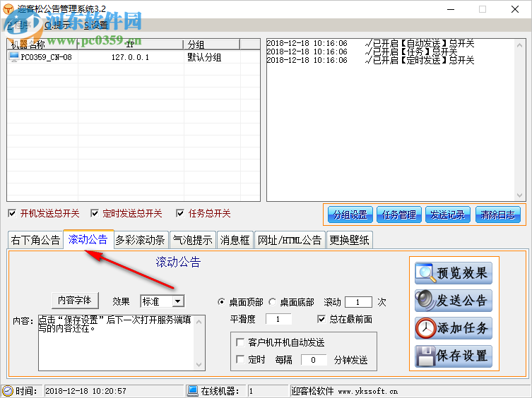Switch to 更换壁纸 tab
Viewport: 532px width, 398px height.
tap(349, 240)
